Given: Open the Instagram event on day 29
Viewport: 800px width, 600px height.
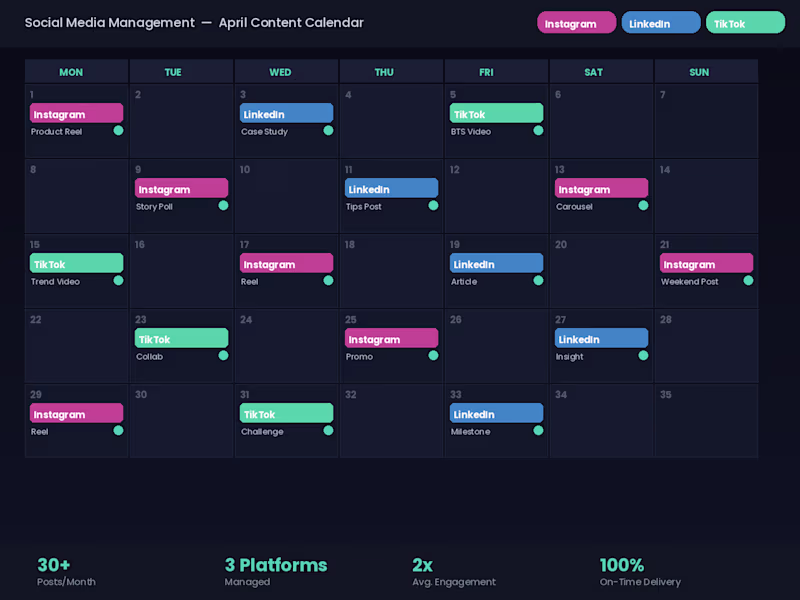Looking at the screenshot, I should (x=77, y=413).
